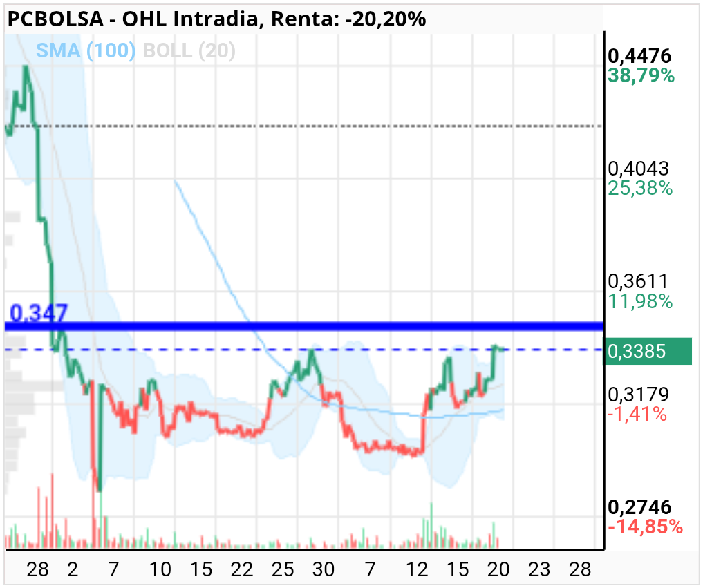This screenshot has width=703, height=588.
Task: Click date label 20 on time axis
Action: pos(498,569)
